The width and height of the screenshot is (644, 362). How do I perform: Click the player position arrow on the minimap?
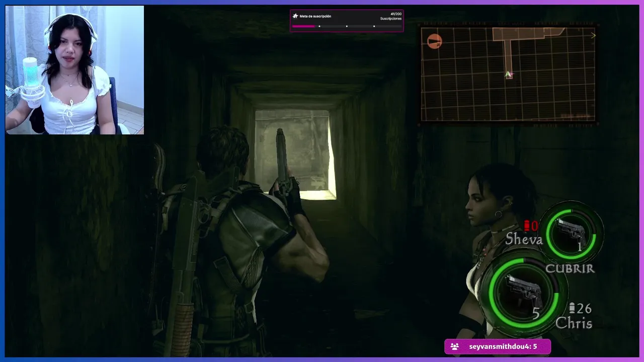508,75
